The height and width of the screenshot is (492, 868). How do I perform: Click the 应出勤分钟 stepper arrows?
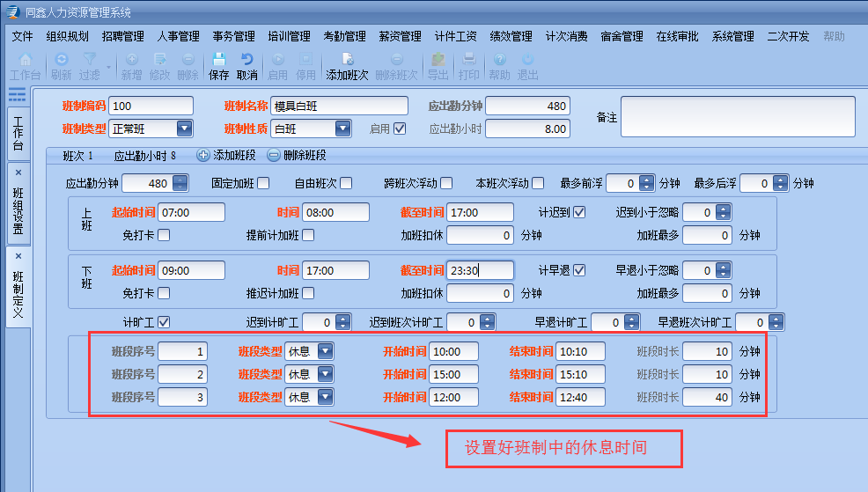(180, 183)
